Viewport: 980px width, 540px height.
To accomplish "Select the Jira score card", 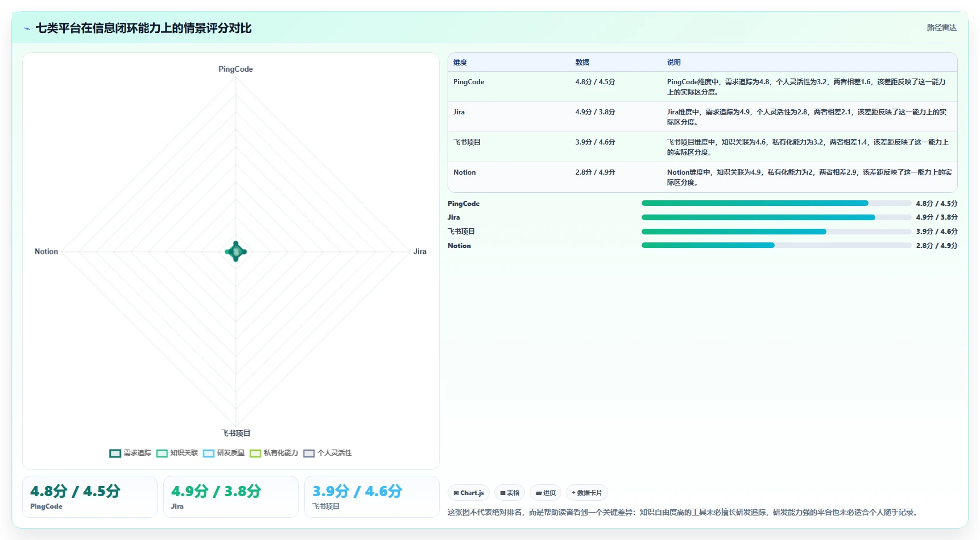I will (231, 497).
